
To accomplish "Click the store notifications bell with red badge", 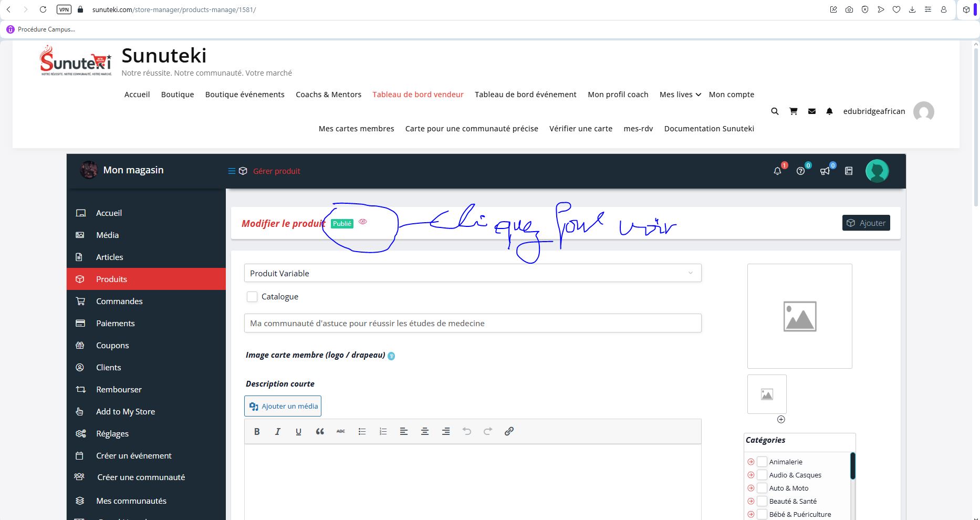I will [778, 171].
